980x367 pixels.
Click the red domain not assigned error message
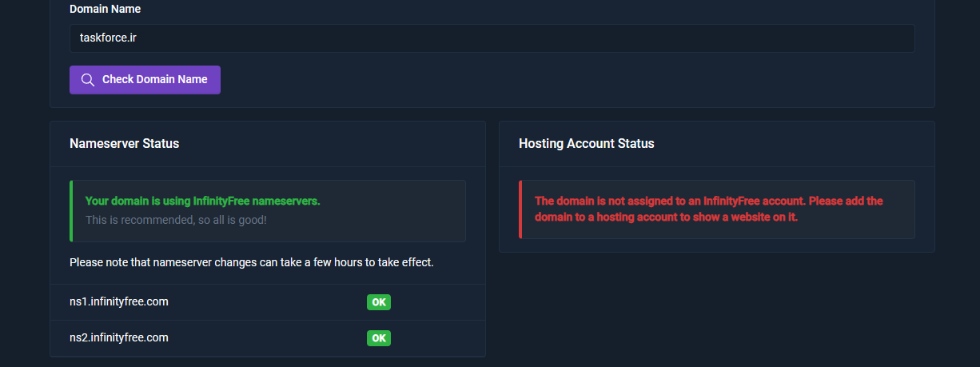coord(709,209)
